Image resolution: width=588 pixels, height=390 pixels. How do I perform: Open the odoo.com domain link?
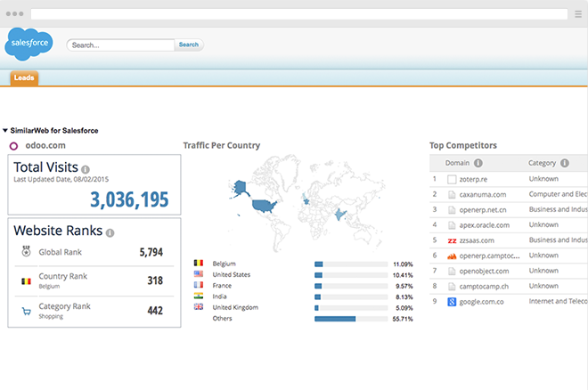point(45,145)
